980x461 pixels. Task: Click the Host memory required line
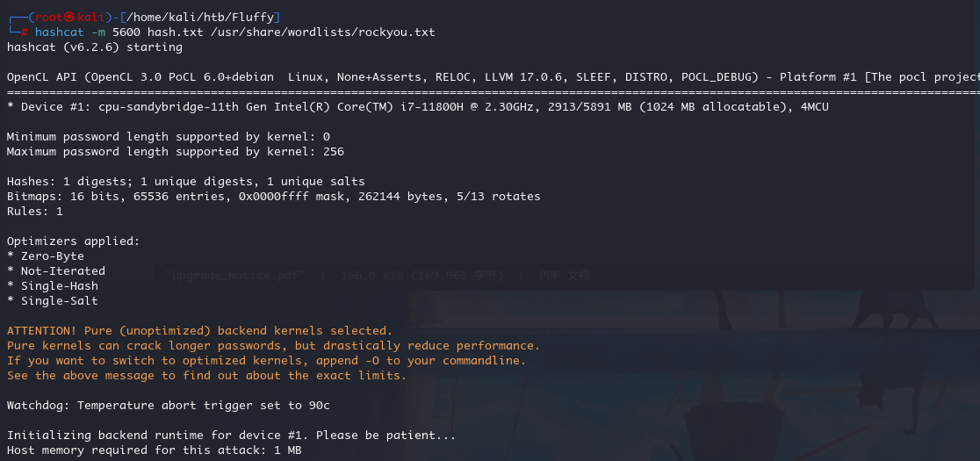click(155, 450)
